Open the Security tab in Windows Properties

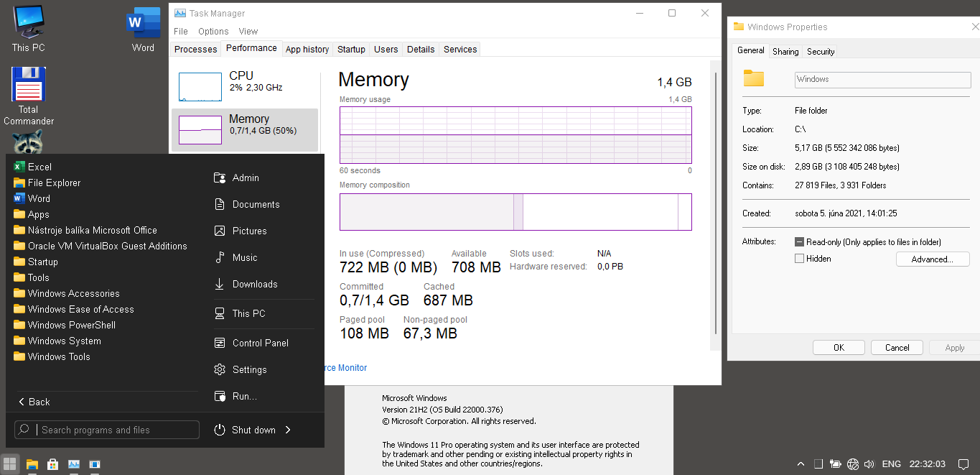pyautogui.click(x=821, y=52)
